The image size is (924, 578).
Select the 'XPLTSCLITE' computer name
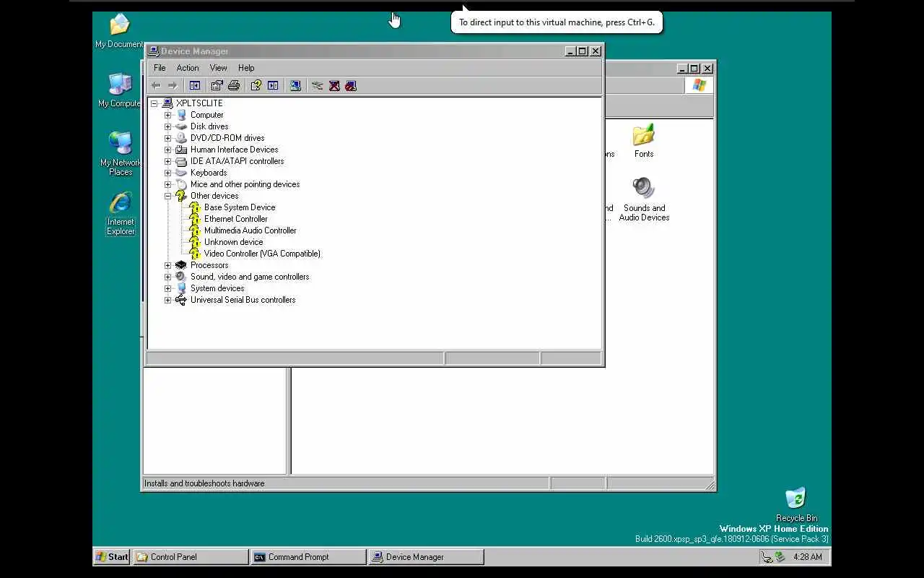click(199, 103)
